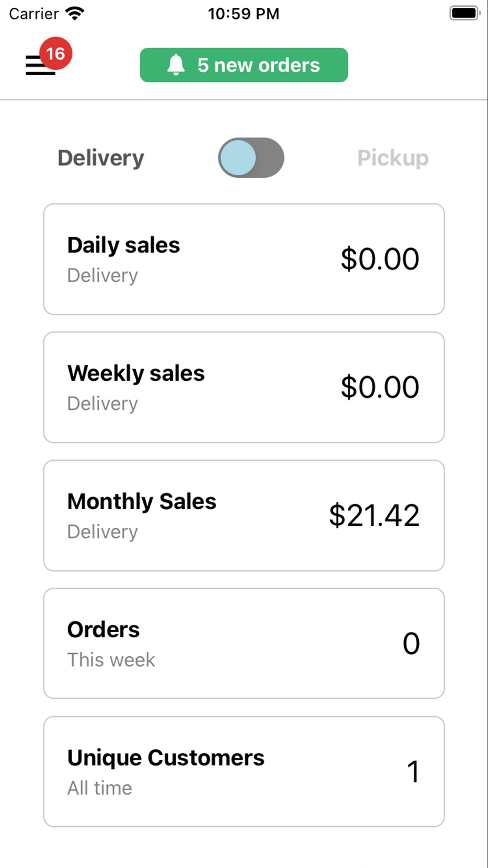Image resolution: width=488 pixels, height=868 pixels.
Task: Open the hamburger menu icon
Action: [x=40, y=65]
